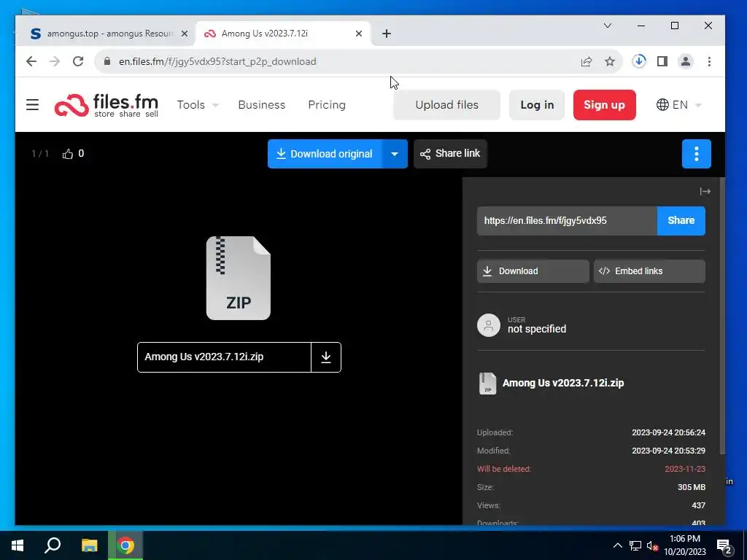Toggle the Chrome side panel
The width and height of the screenshot is (747, 560).
click(x=662, y=61)
